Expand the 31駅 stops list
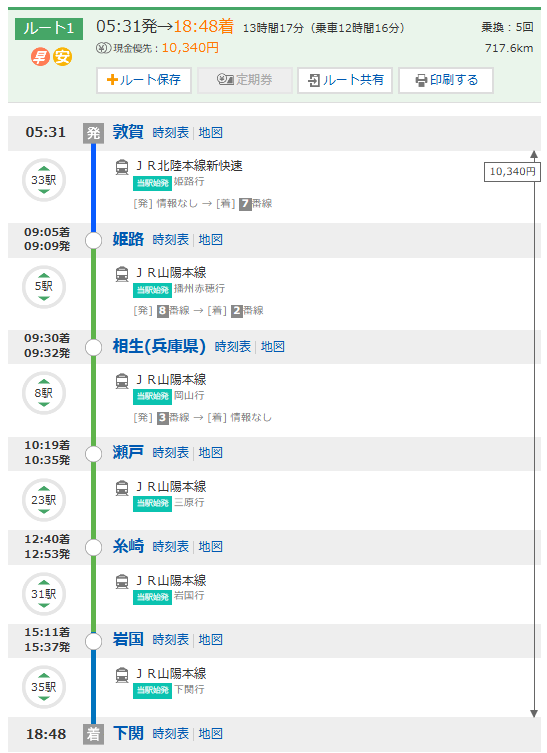This screenshot has height=753, width=547. [44, 594]
